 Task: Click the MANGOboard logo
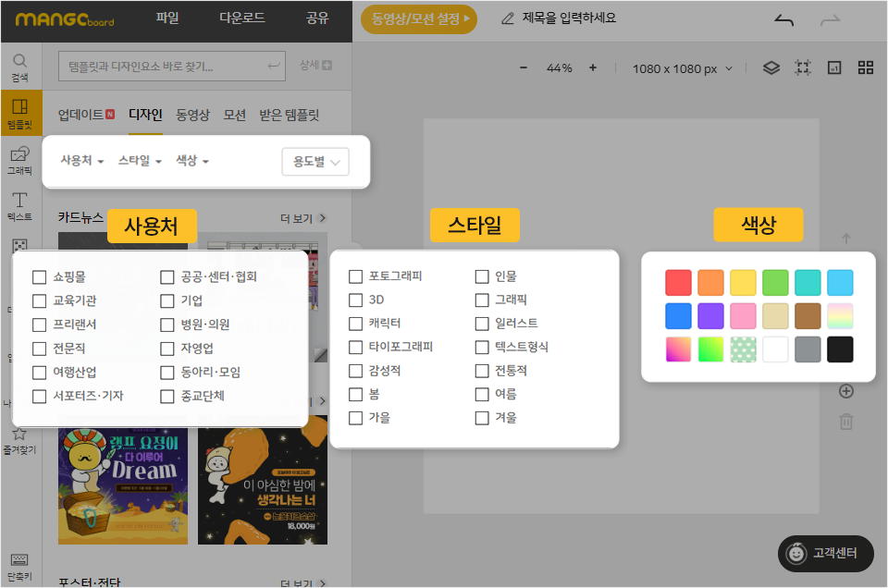tap(65, 19)
